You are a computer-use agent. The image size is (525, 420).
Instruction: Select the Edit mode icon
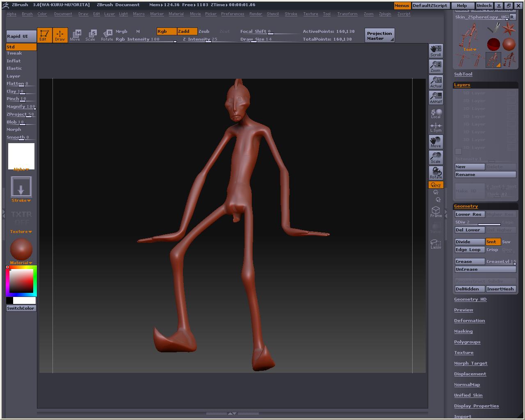pos(44,35)
